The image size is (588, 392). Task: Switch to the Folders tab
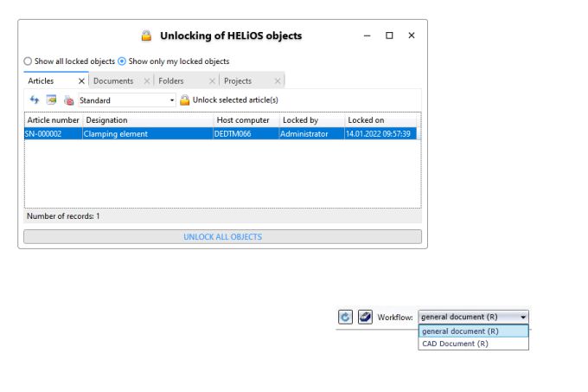pyautogui.click(x=171, y=81)
